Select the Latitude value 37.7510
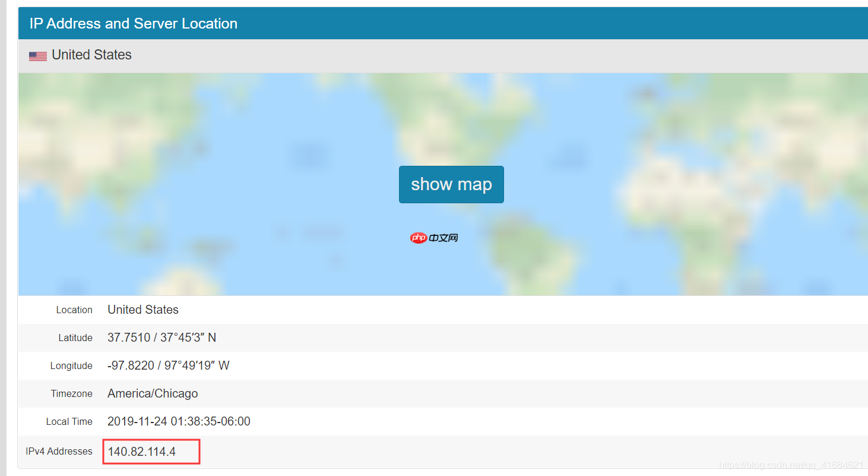 pos(162,338)
